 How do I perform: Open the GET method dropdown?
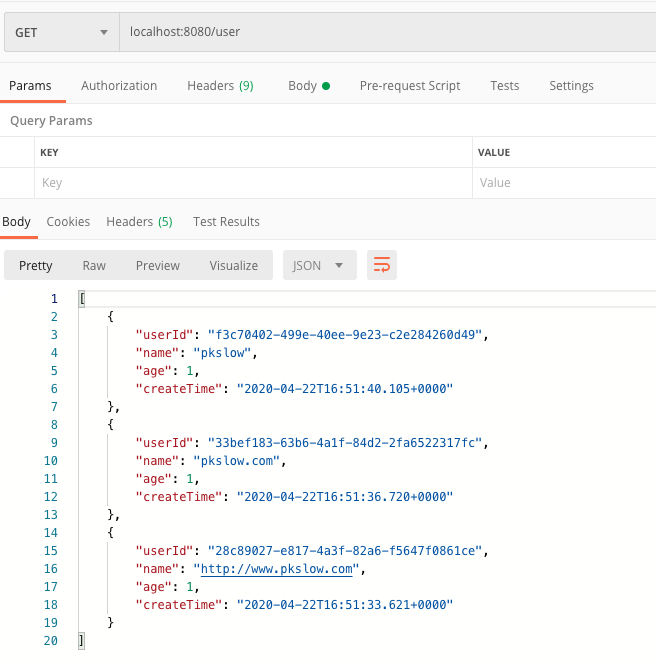point(61,32)
